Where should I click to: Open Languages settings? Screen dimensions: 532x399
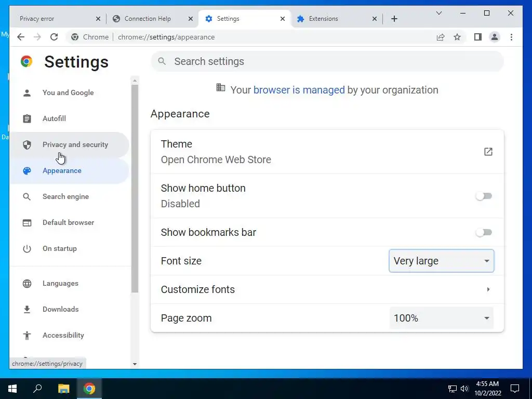[x=69, y=283]
